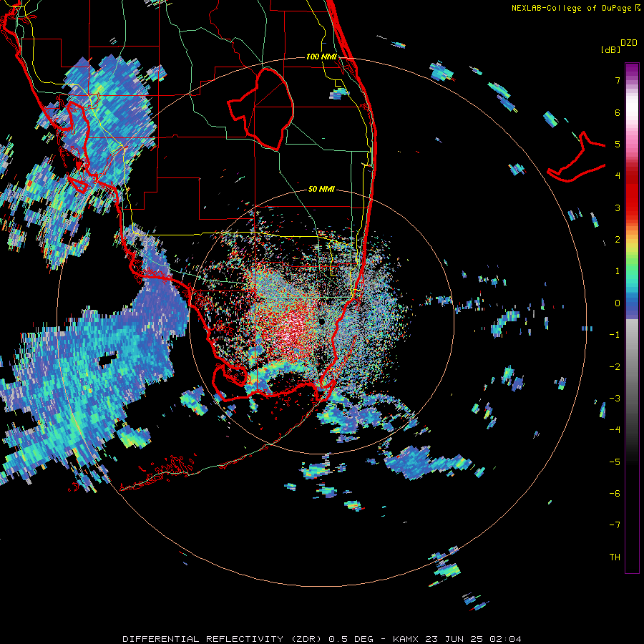Click the TH label on the color scale

pyautogui.click(x=615, y=557)
